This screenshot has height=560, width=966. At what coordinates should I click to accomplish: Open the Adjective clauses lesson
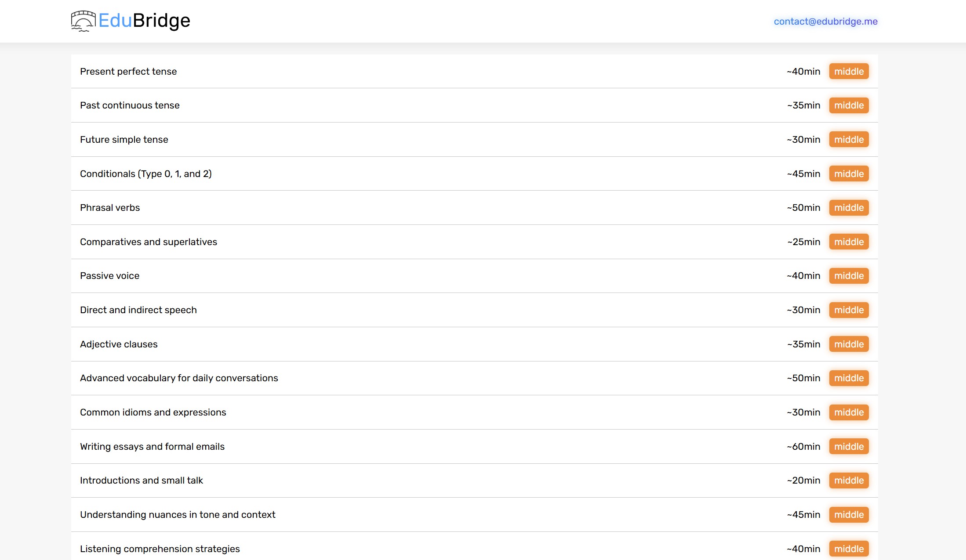click(119, 344)
